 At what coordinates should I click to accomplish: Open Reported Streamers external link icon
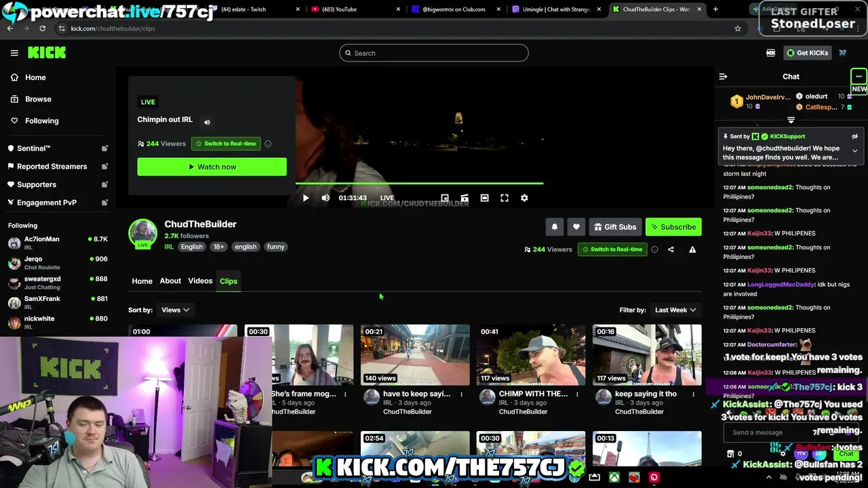coord(104,167)
